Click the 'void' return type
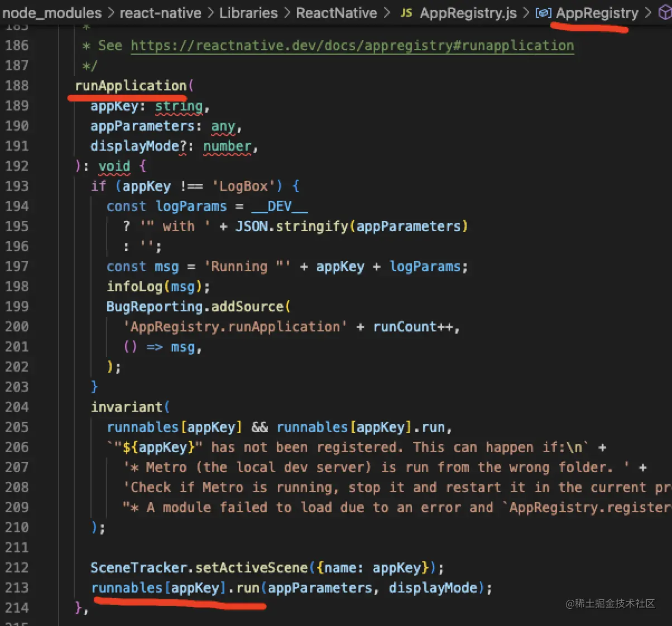The width and height of the screenshot is (672, 626). (x=114, y=166)
